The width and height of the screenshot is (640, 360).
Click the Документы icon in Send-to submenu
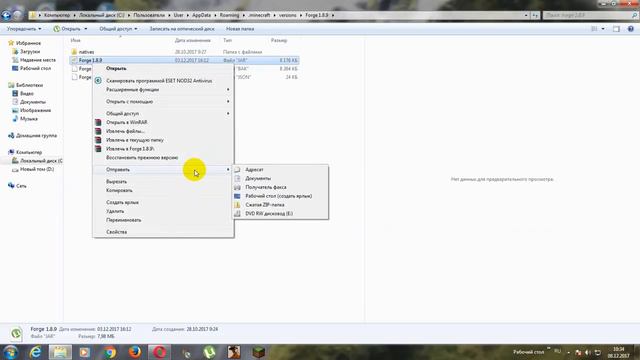pyautogui.click(x=238, y=178)
